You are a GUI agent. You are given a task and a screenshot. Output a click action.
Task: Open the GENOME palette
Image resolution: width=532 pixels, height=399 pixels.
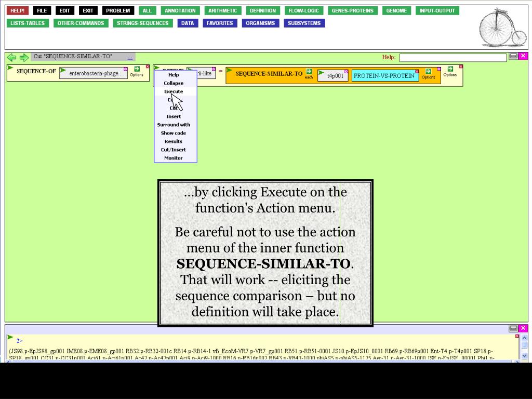coord(396,10)
